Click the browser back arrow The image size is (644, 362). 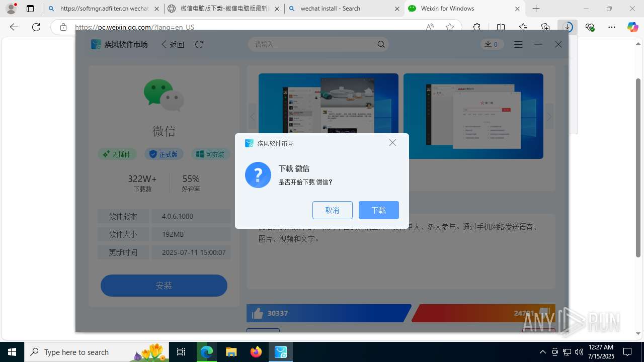14,27
